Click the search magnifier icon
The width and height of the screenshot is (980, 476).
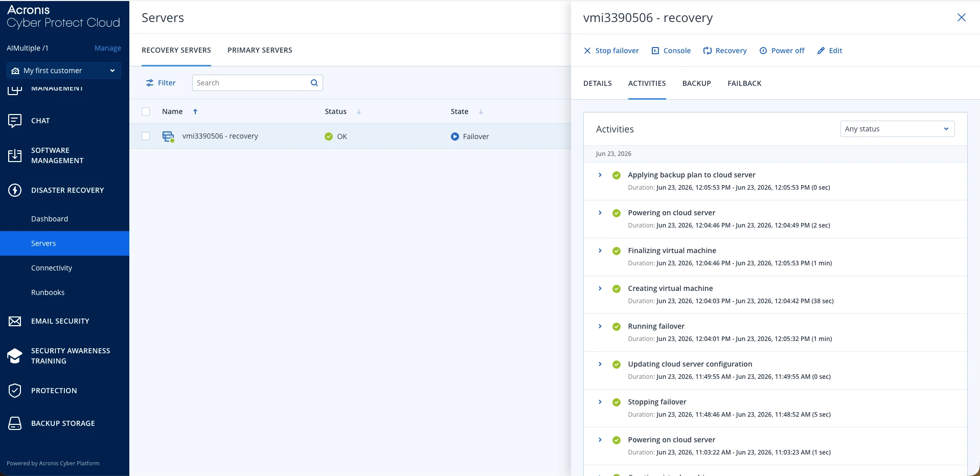pos(314,83)
